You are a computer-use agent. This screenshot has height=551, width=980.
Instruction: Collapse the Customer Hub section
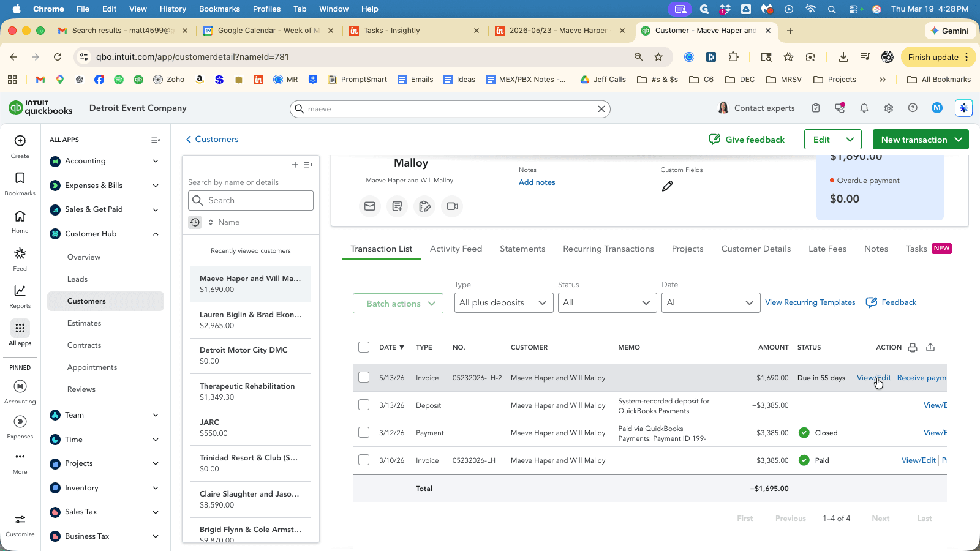click(156, 234)
